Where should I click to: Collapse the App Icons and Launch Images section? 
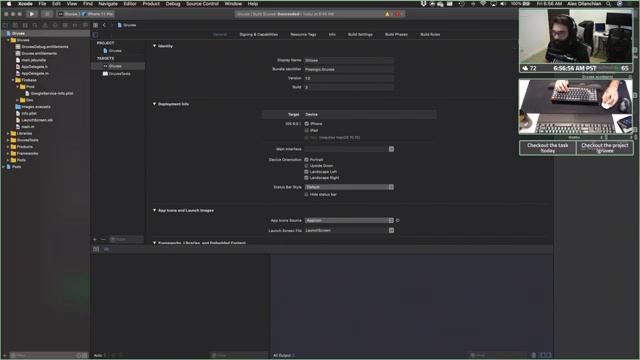pyautogui.click(x=154, y=210)
